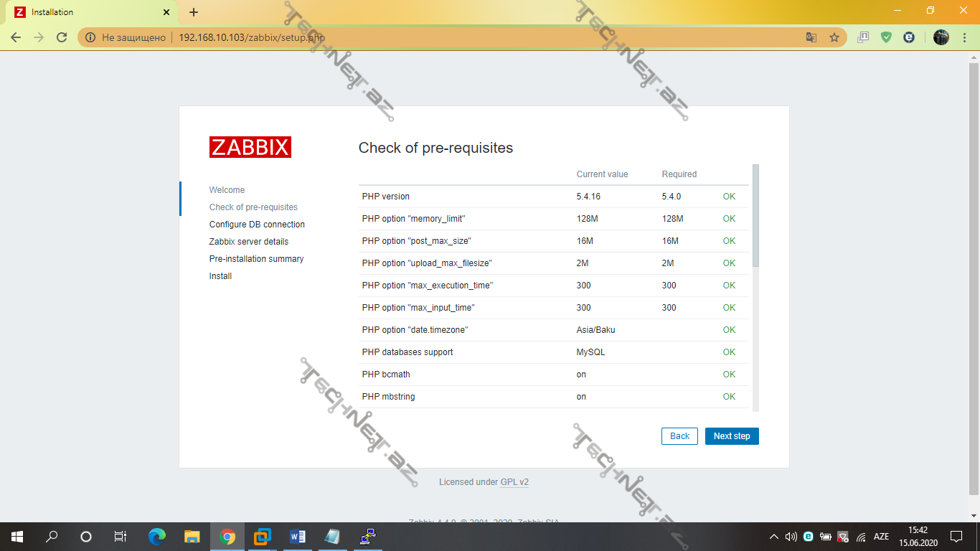Screen dimensions: 980x551
Task: Click the Zabbix logo in the setup panel
Action: pos(250,147)
